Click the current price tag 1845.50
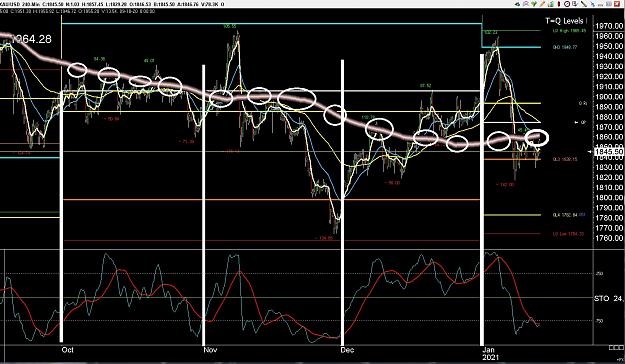Screen dimensions: 625x364 click(609, 152)
